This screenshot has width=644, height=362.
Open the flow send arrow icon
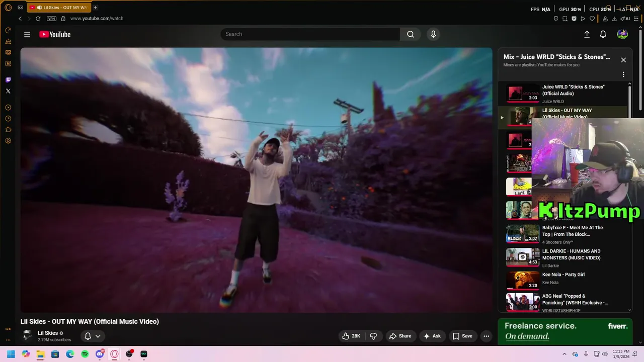click(x=583, y=19)
